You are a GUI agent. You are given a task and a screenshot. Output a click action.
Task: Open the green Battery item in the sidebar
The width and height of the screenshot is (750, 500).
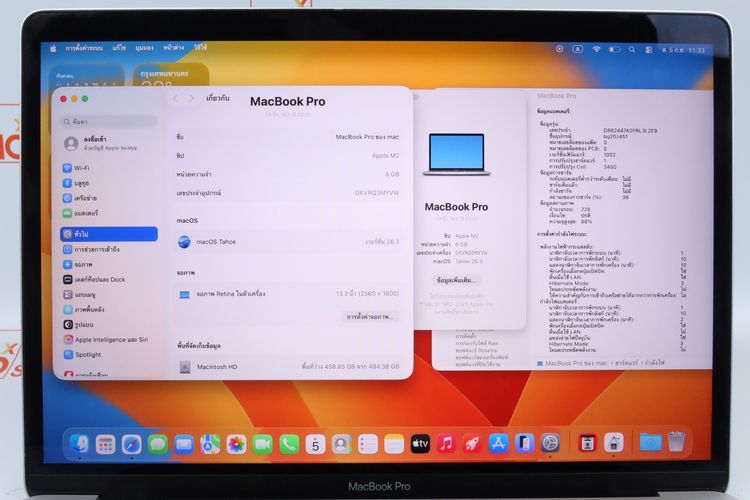click(x=81, y=212)
